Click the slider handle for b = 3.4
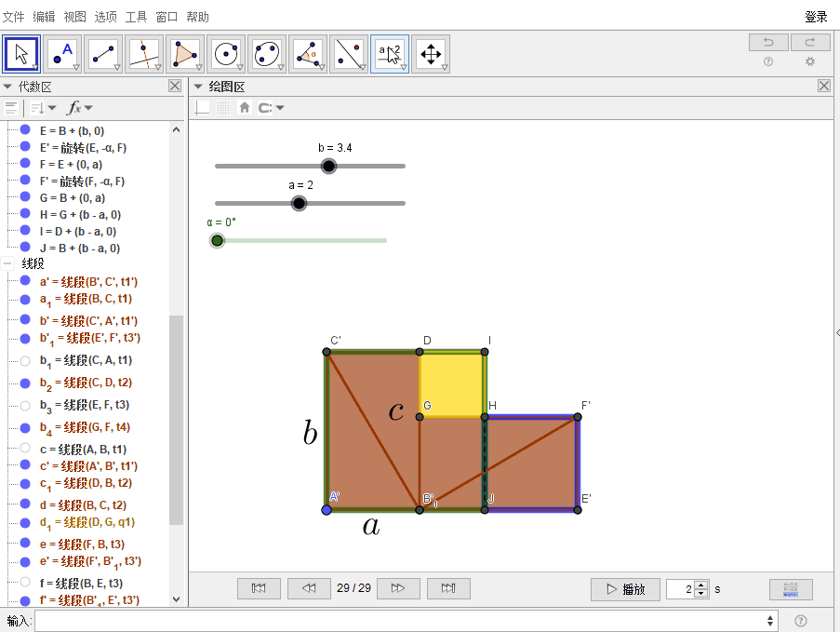Screen dimensions: 840x632 click(x=327, y=166)
